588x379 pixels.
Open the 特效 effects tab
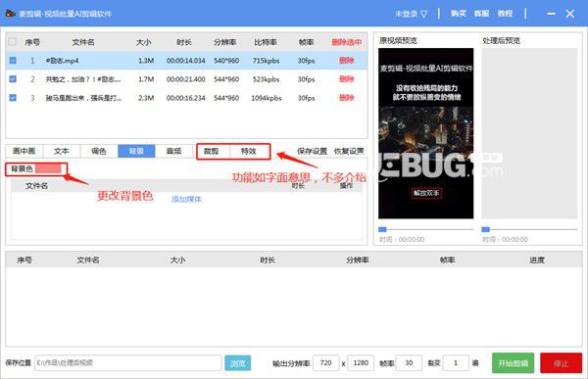[248, 151]
